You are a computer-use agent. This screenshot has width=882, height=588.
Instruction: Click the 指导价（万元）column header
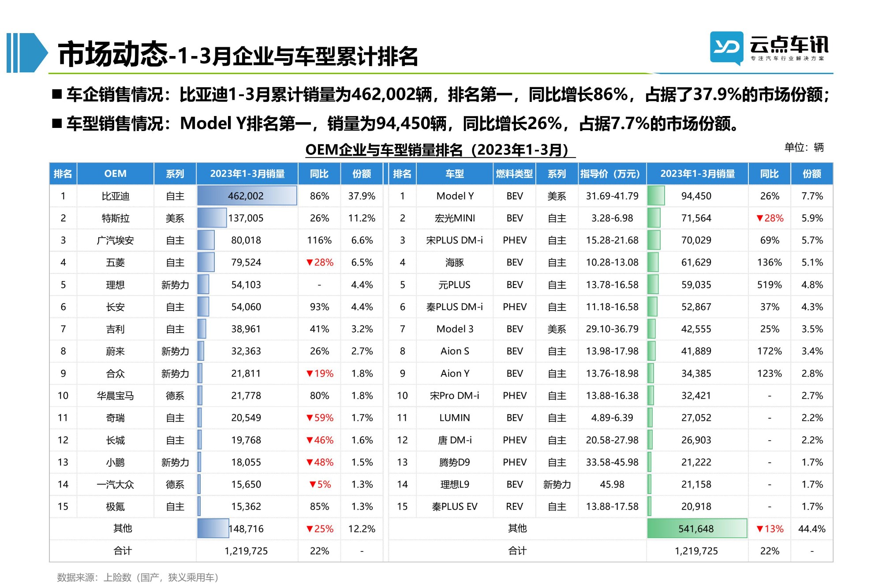pos(612,173)
